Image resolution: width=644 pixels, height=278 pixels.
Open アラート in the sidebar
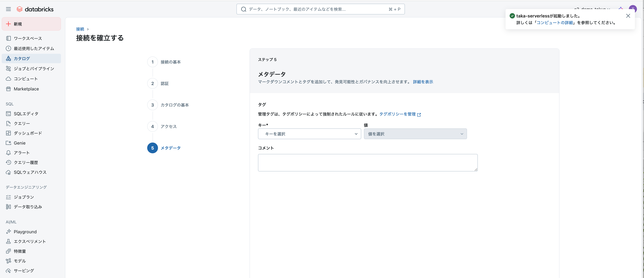22,153
